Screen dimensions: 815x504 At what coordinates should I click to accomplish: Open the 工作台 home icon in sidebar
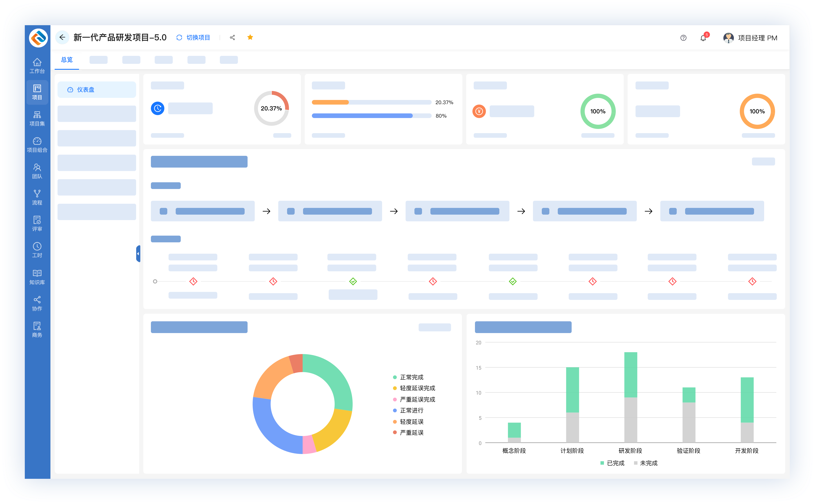click(x=37, y=66)
